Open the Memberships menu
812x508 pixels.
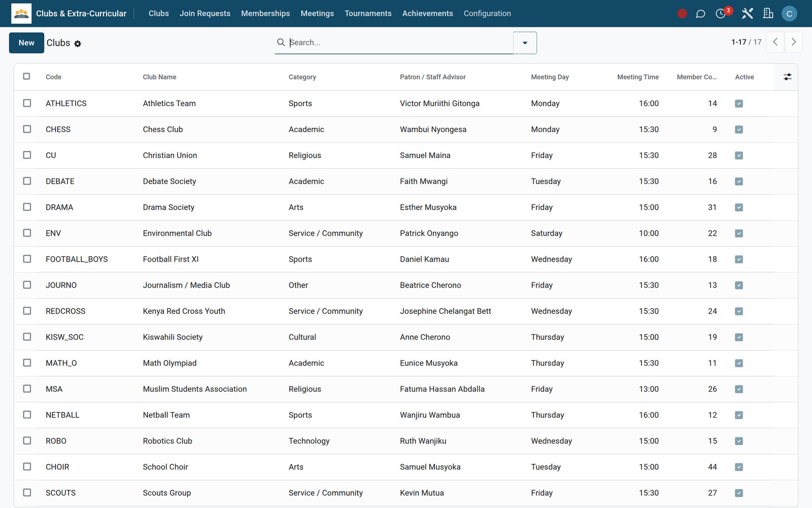click(x=265, y=14)
